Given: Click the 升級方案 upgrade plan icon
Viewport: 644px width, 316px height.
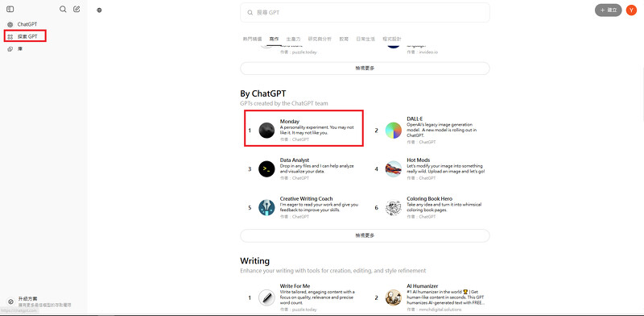Looking at the screenshot, I should coord(10,301).
